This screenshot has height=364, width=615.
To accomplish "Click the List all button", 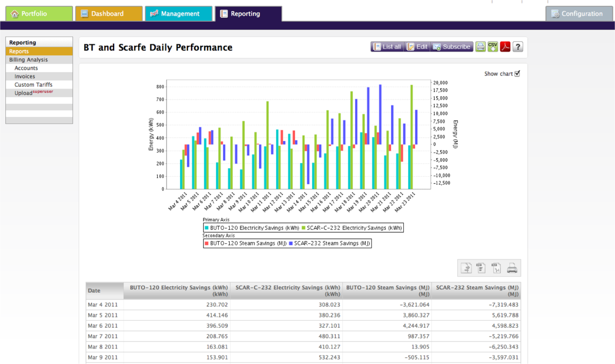I will (387, 47).
